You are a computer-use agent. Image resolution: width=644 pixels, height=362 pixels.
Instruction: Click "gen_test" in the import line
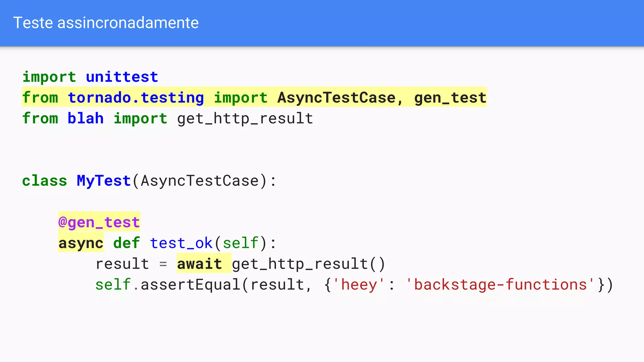(450, 98)
